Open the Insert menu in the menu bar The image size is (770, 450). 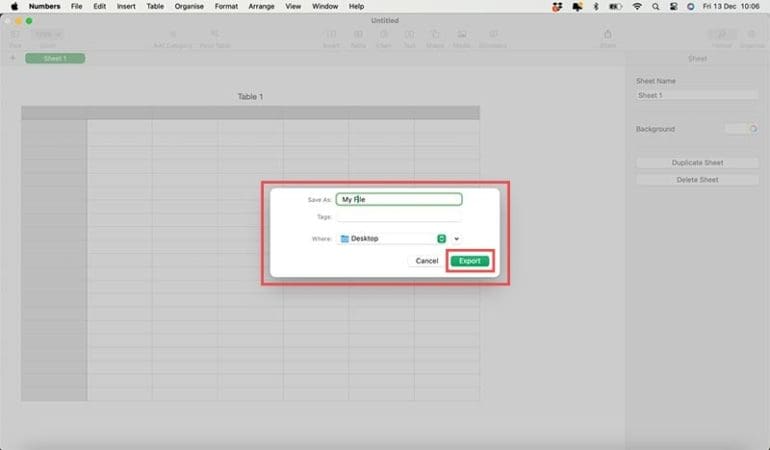coord(126,6)
